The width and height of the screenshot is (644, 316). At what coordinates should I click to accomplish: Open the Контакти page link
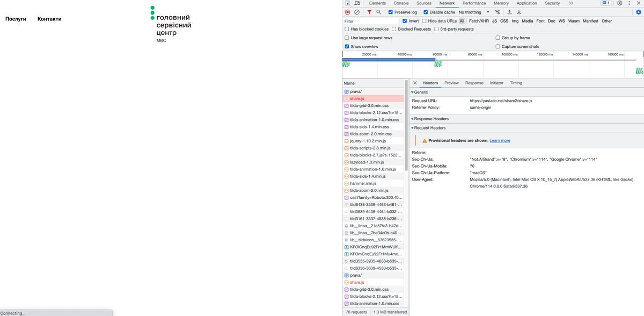coord(49,19)
